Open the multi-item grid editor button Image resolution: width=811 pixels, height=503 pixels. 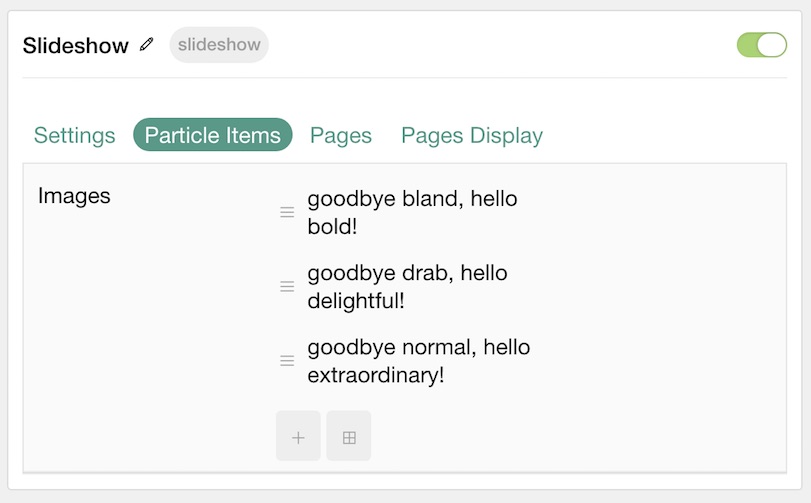click(x=349, y=436)
